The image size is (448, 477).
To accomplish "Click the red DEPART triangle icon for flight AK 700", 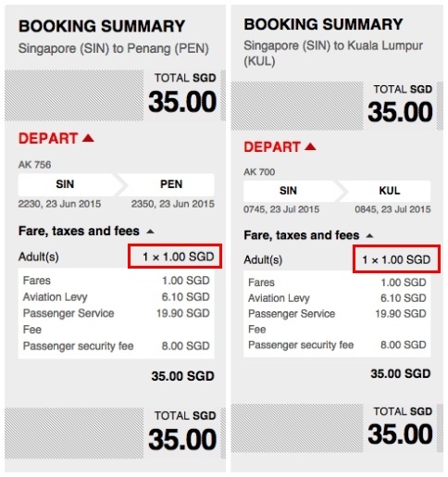I will pos(310,146).
